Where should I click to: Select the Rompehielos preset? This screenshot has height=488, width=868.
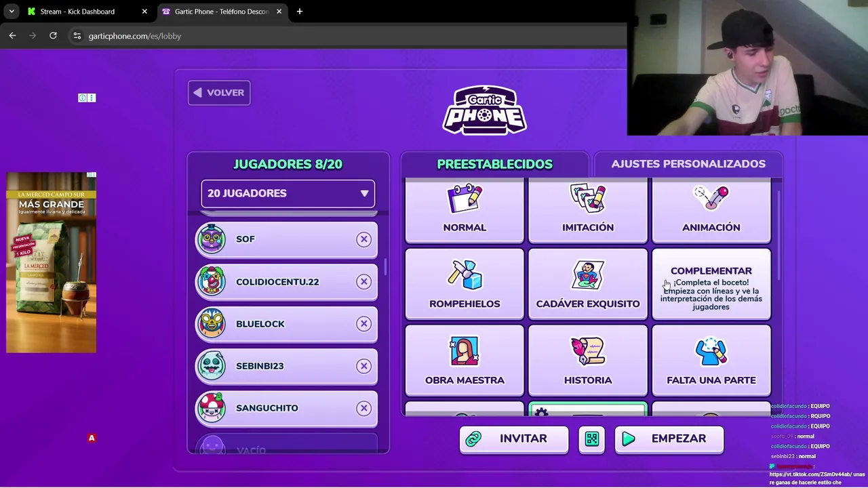[x=465, y=284]
